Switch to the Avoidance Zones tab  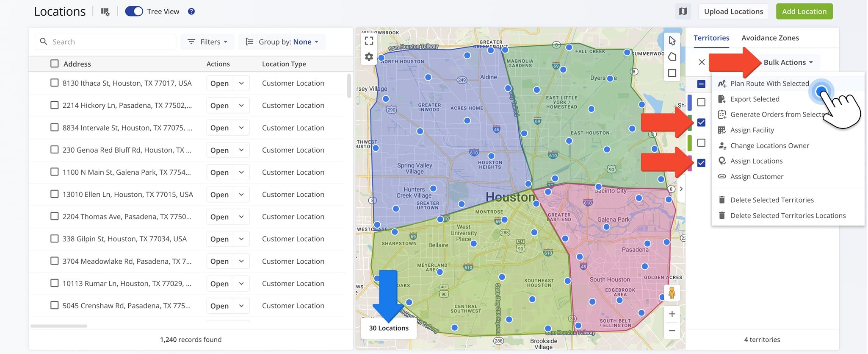770,38
